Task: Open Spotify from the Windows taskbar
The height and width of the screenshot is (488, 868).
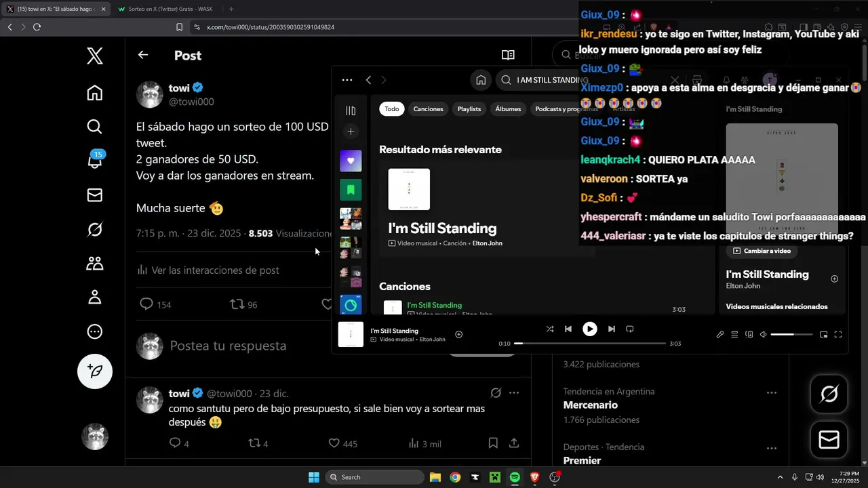Action: pos(515,477)
